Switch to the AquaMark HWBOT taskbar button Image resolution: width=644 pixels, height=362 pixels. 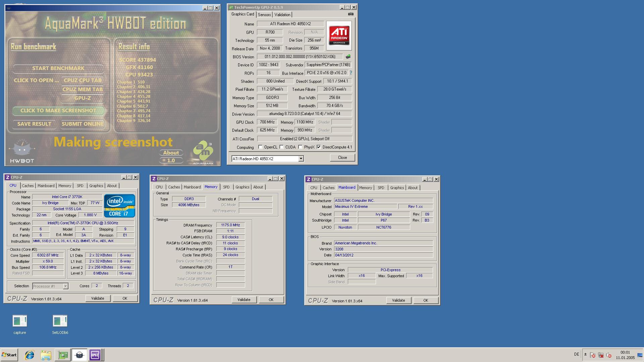(x=79, y=355)
